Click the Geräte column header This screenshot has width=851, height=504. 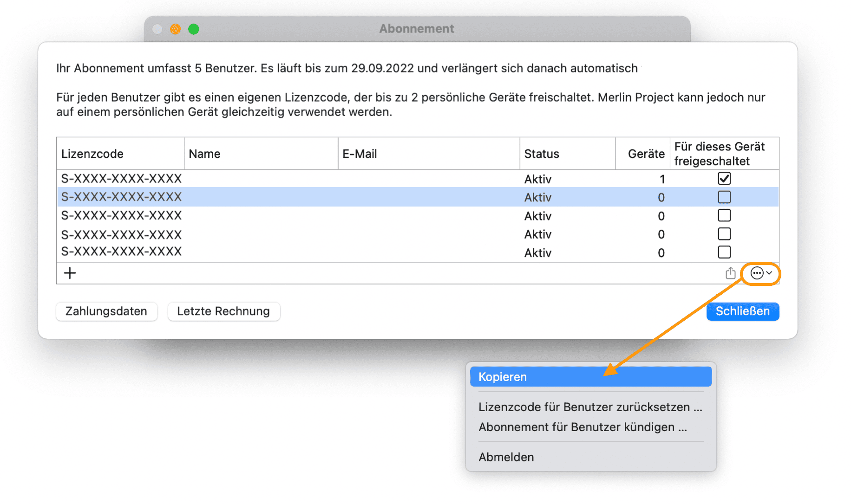(645, 154)
